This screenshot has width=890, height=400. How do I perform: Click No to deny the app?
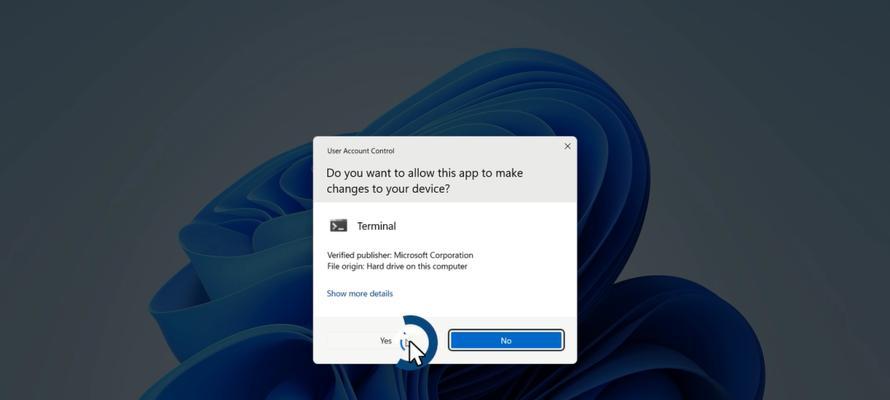(x=506, y=340)
